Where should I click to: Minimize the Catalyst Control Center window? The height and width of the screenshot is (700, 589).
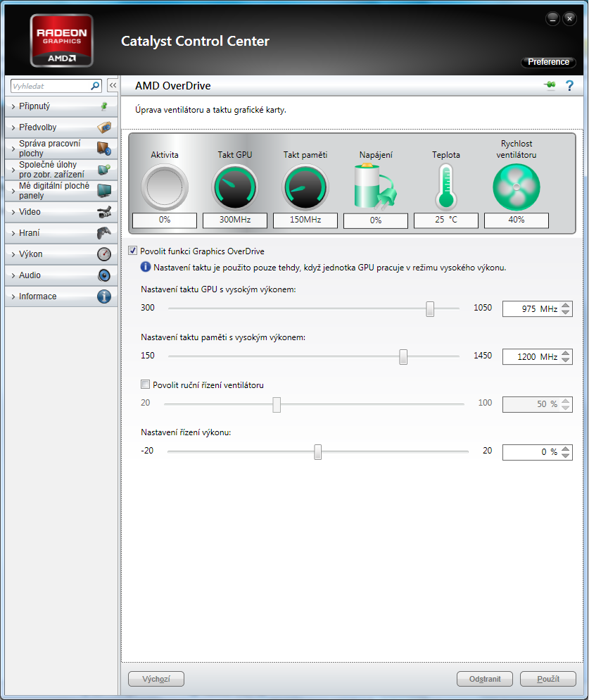coord(552,19)
